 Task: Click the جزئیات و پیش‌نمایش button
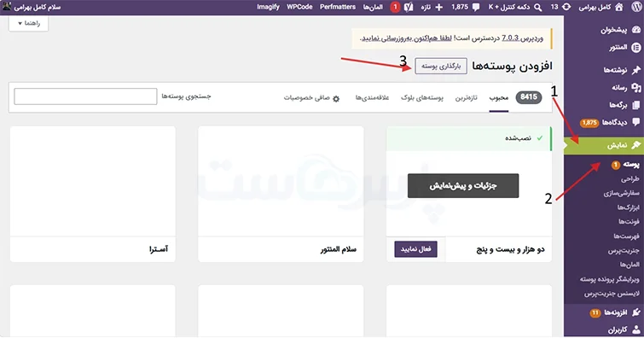pyautogui.click(x=463, y=186)
